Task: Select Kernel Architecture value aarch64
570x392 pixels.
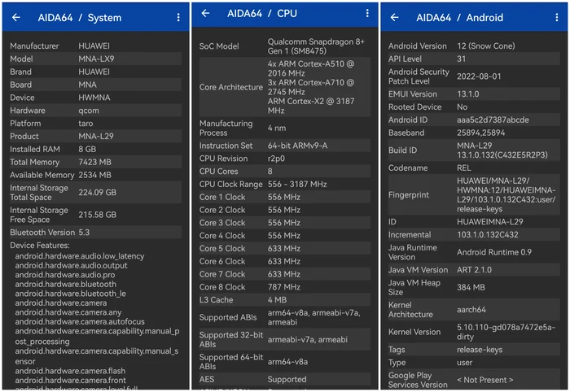Action: [x=471, y=310]
